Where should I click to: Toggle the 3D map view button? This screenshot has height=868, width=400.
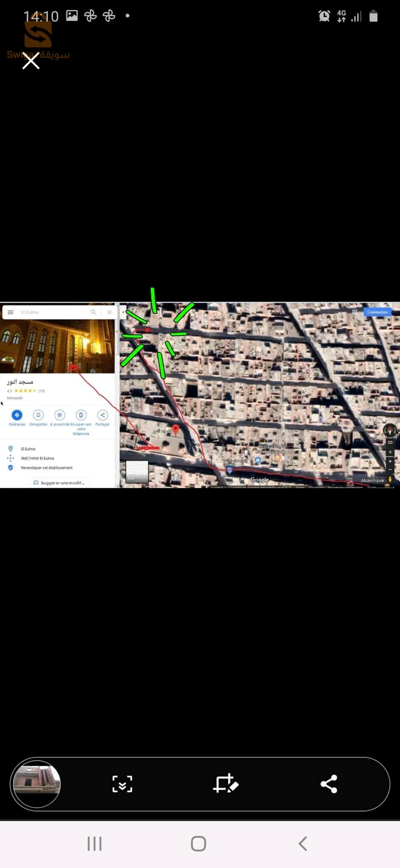390,442
